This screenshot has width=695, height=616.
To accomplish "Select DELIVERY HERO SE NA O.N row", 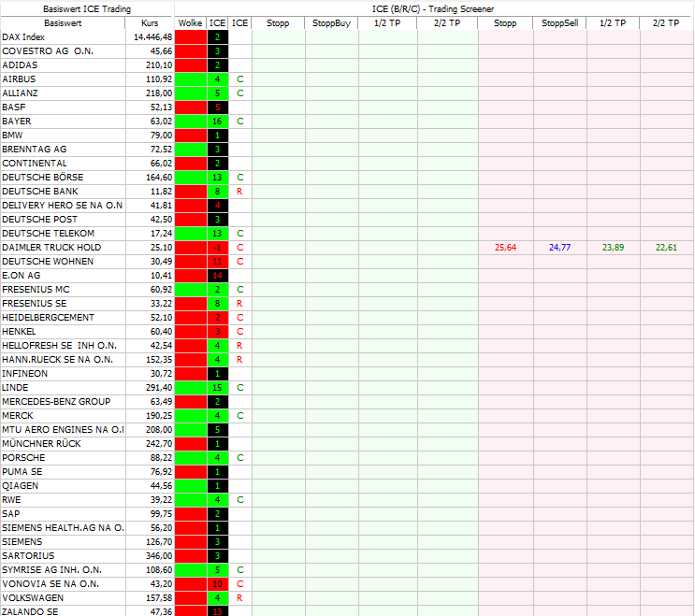I will tap(62, 206).
